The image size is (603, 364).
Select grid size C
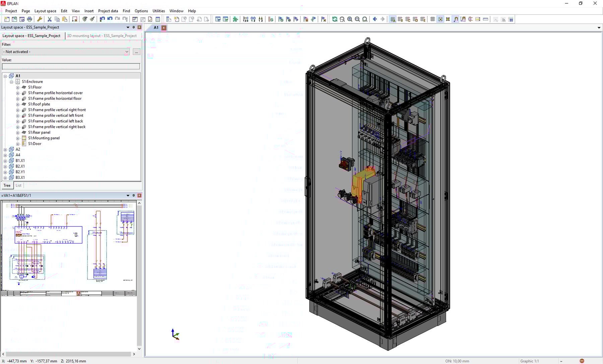[x=408, y=19]
